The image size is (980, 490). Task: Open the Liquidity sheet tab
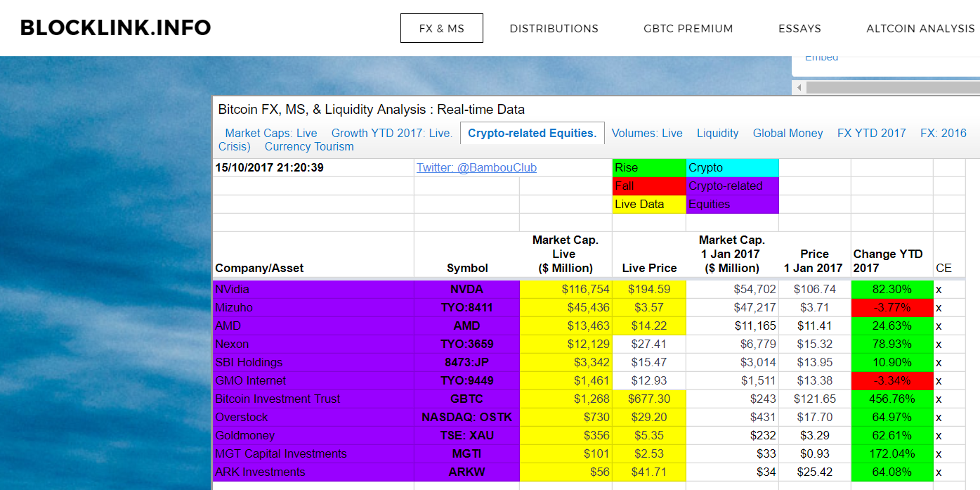pos(717,133)
